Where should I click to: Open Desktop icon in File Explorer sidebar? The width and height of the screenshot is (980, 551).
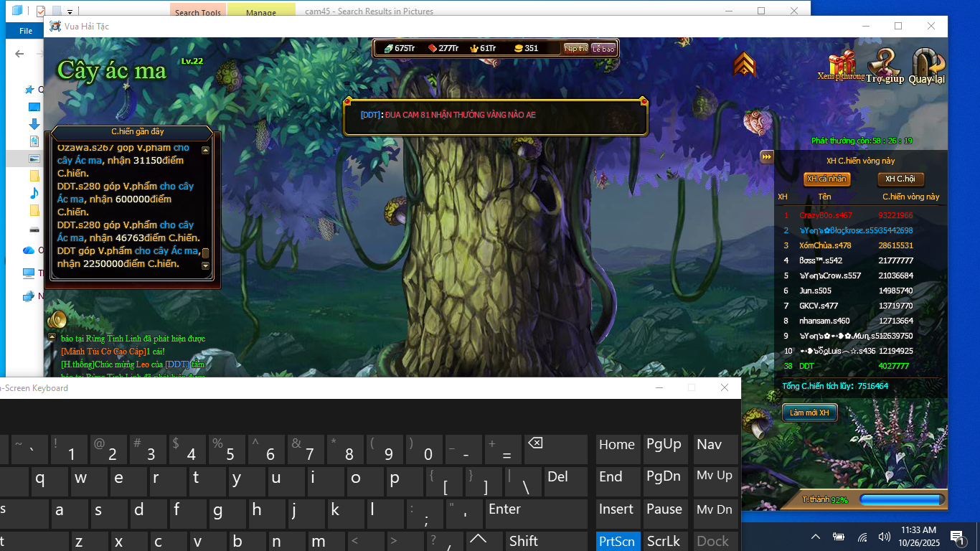[x=34, y=107]
